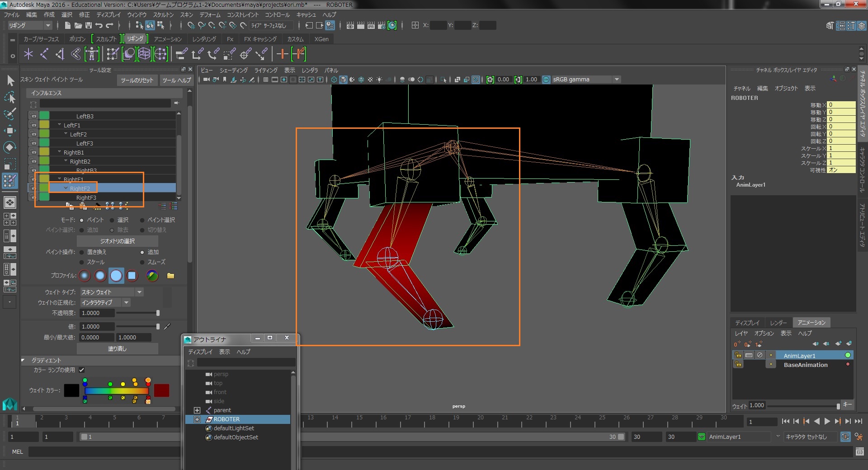Browse brush profile files with the folder icon
Viewport: 868px width, 470px height.
170,276
